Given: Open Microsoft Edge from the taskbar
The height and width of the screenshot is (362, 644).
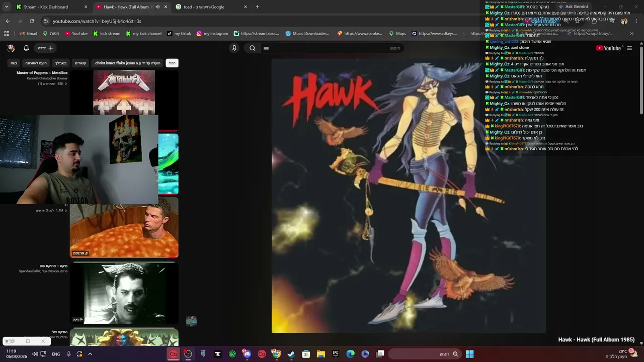Looking at the screenshot, I should (351, 354).
